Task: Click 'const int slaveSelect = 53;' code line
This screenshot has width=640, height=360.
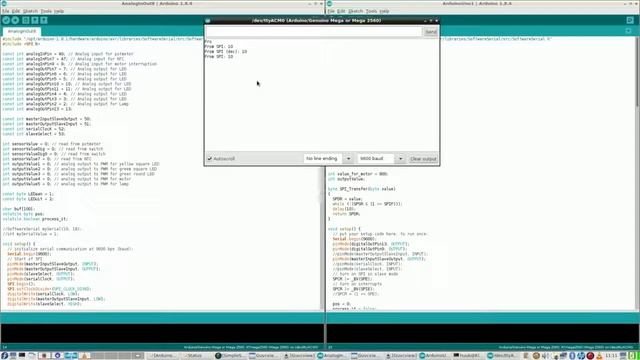Action: 34,134
